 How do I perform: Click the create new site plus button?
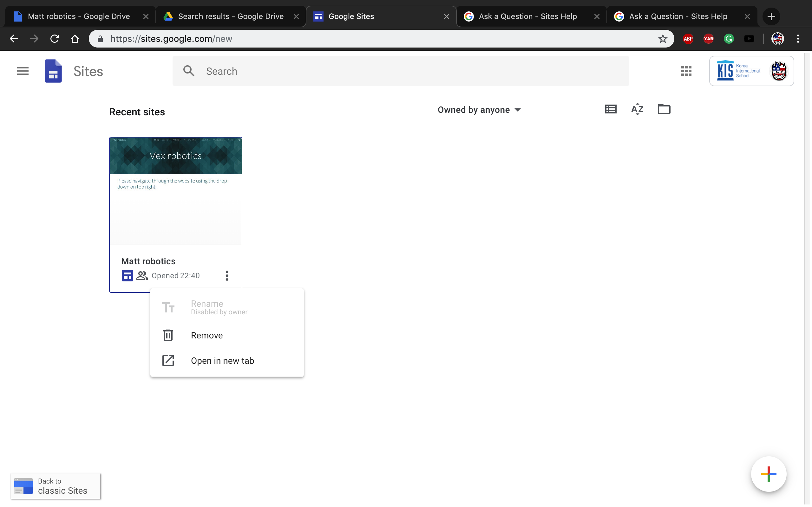click(768, 474)
